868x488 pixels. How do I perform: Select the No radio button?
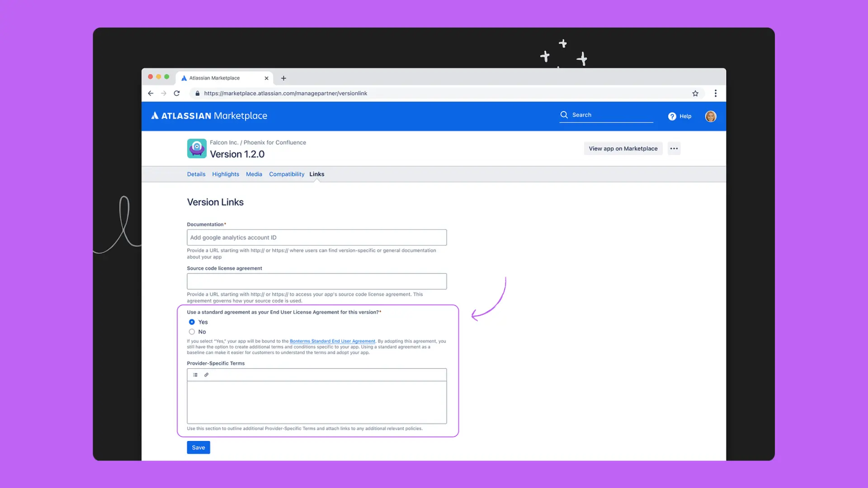pyautogui.click(x=192, y=332)
